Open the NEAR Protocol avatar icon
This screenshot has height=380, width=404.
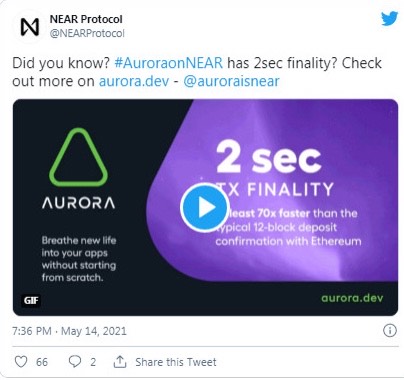(29, 27)
